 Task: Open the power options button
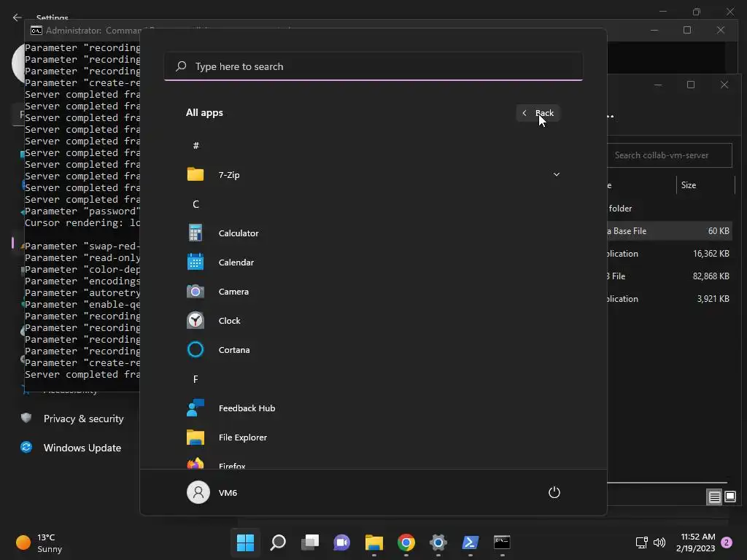[554, 492]
